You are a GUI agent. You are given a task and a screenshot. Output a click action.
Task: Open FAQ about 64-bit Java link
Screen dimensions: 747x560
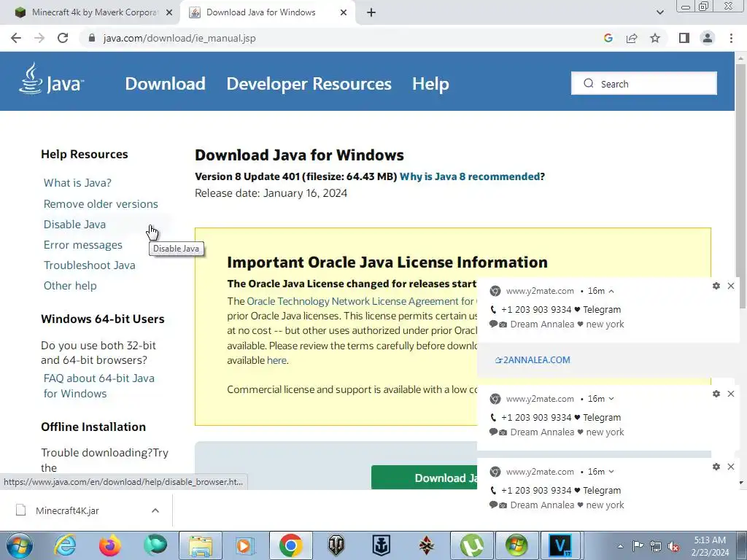click(98, 386)
